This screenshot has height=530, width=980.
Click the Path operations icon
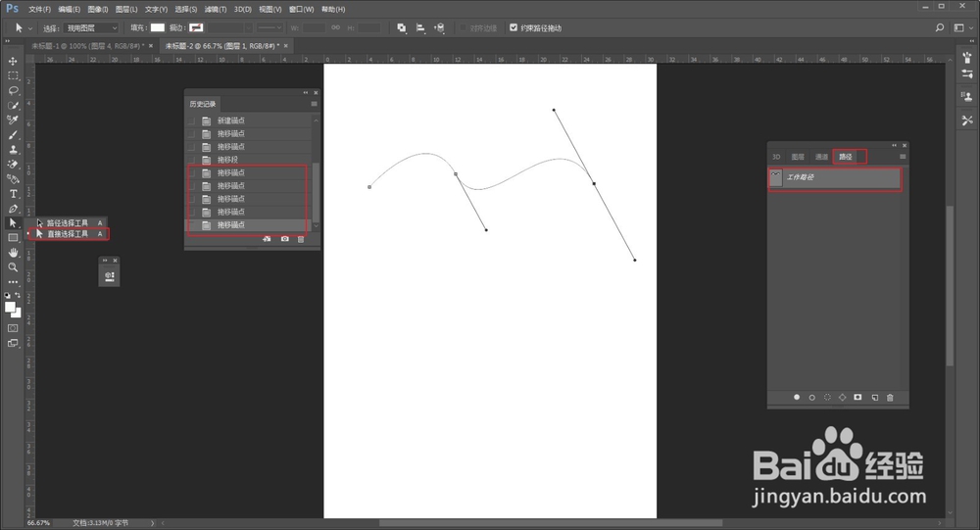tap(401, 27)
